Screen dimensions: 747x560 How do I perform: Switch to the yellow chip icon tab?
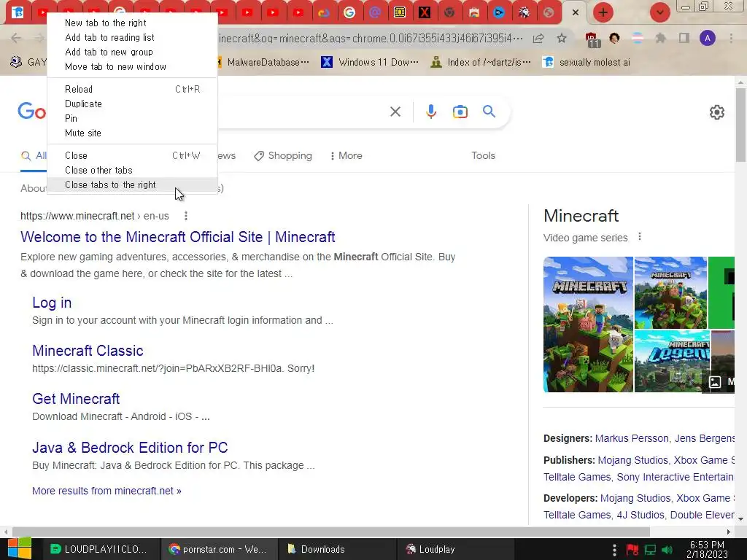coord(399,12)
